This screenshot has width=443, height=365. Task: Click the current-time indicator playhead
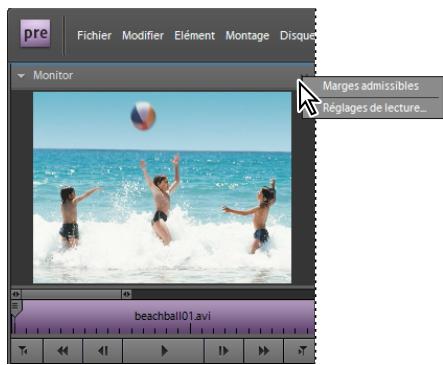[x=15, y=309]
